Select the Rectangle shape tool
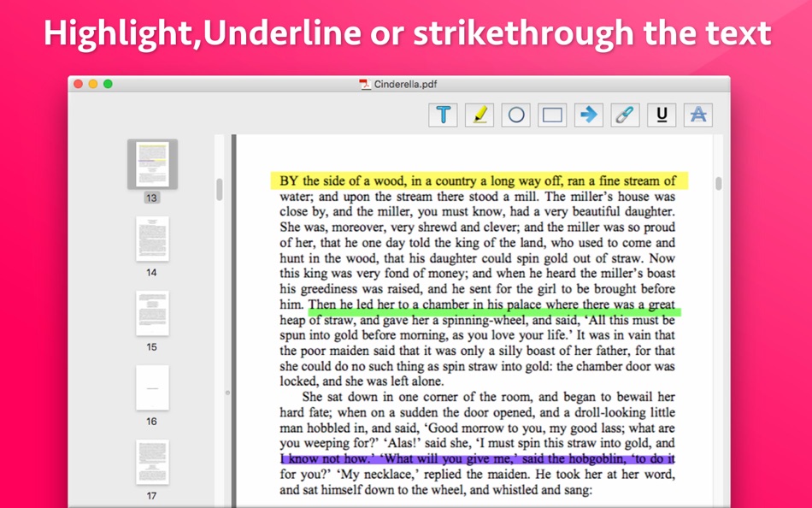 pos(552,115)
